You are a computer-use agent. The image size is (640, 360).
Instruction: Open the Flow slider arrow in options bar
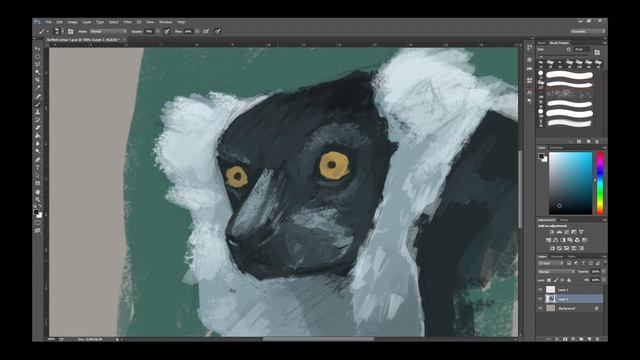point(197,31)
